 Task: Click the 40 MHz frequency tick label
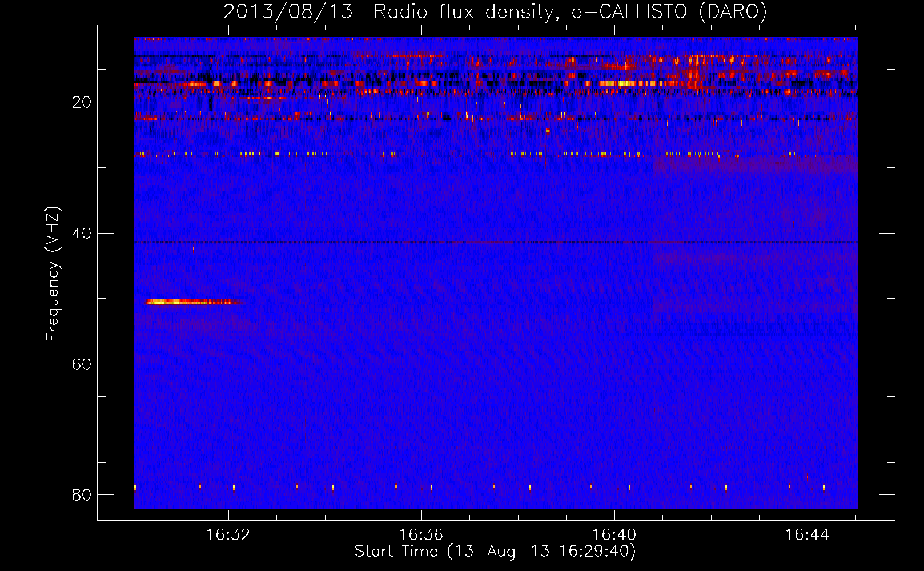click(x=82, y=233)
